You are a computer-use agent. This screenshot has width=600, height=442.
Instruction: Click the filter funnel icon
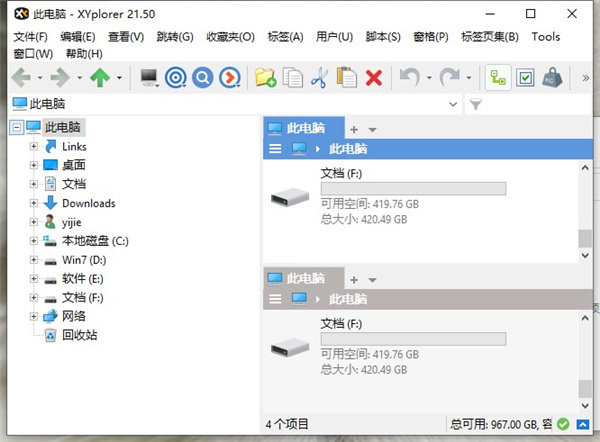pos(475,104)
